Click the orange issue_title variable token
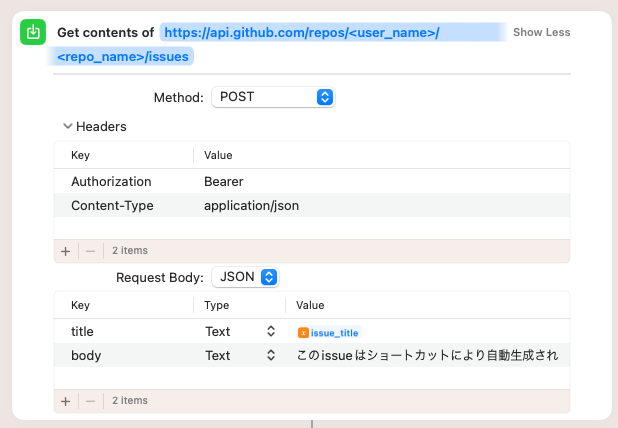The image size is (618, 428). point(329,333)
